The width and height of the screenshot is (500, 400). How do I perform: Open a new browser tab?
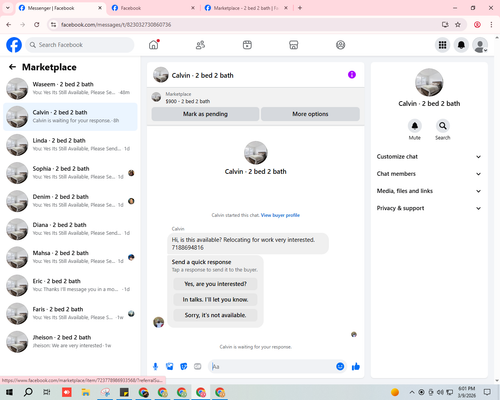(300, 8)
